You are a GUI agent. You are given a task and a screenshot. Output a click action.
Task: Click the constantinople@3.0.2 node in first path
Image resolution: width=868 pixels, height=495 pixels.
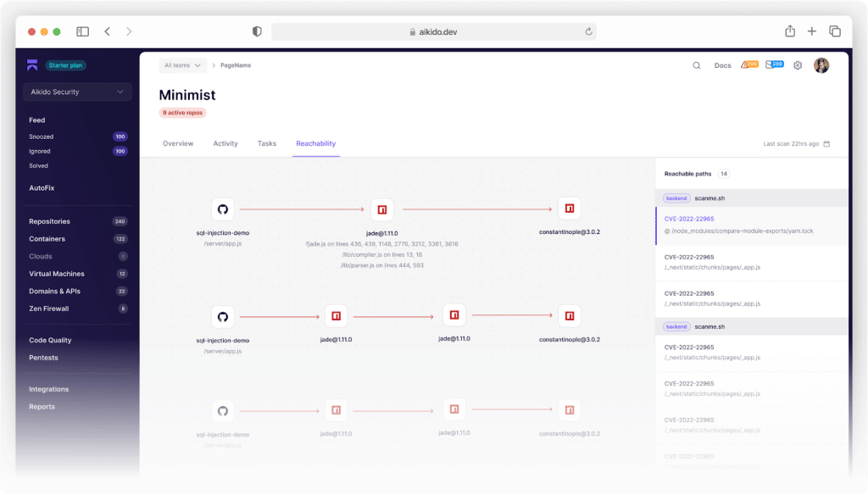[x=569, y=209]
